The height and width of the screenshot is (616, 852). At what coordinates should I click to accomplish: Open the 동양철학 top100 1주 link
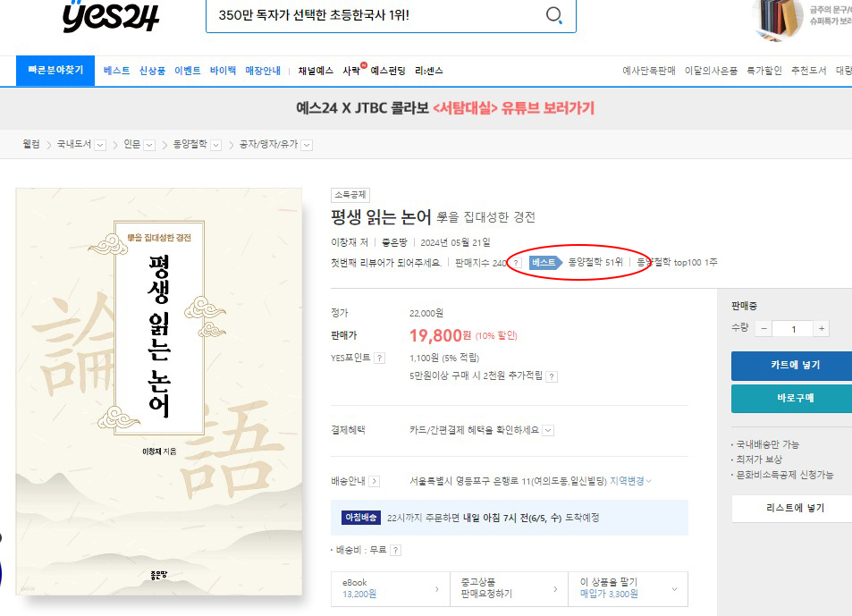(x=677, y=262)
